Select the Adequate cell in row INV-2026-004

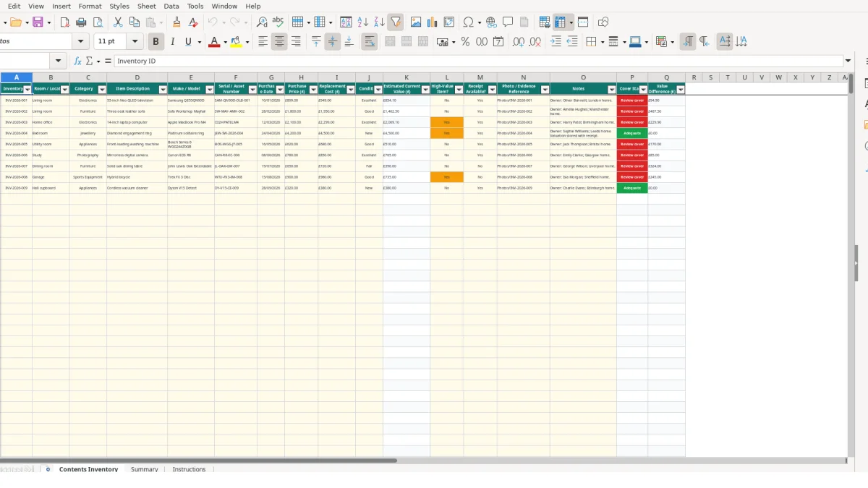pyautogui.click(x=632, y=133)
